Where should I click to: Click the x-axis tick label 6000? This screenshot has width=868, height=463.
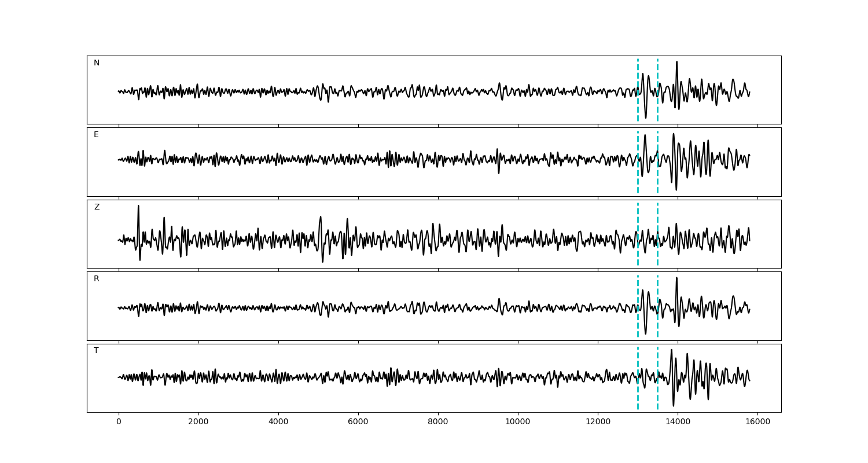pos(358,422)
